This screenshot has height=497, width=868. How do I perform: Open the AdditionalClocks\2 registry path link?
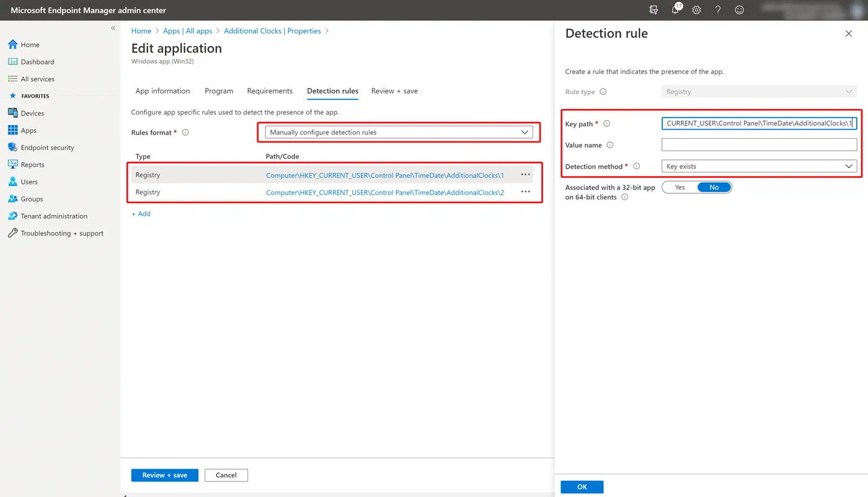point(385,193)
